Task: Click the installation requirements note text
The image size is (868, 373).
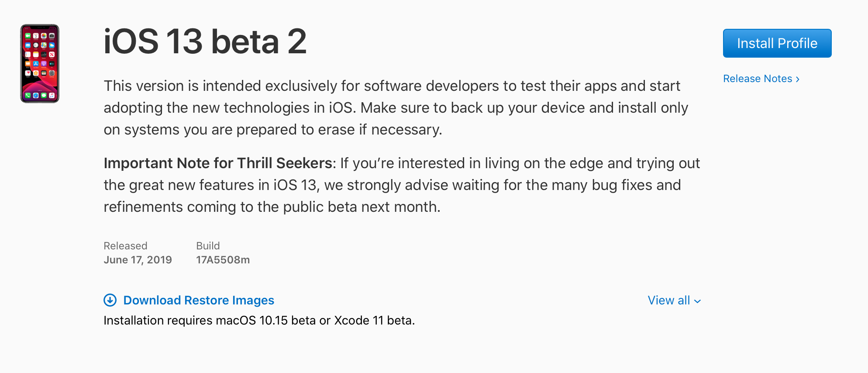Action: (x=259, y=320)
